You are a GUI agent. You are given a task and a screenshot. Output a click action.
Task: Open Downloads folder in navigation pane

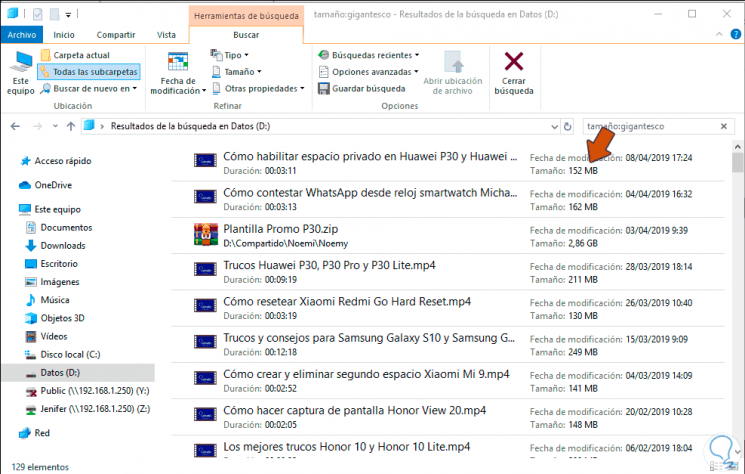(63, 246)
